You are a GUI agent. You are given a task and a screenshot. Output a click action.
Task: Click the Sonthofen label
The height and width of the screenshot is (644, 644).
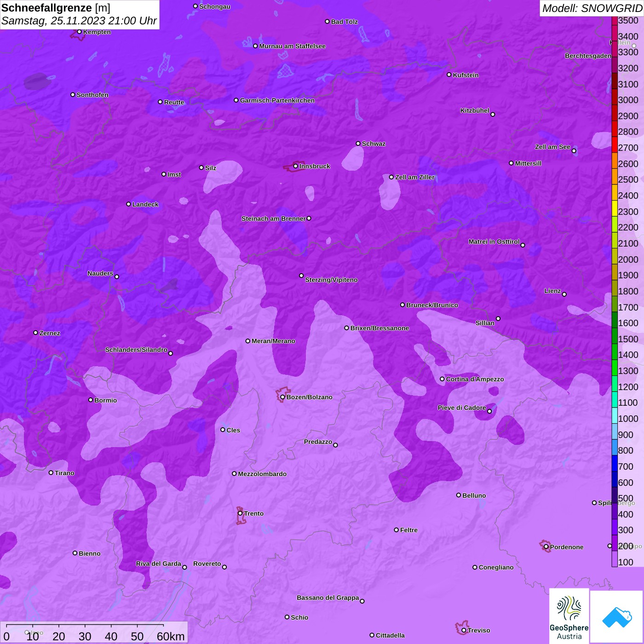(92, 95)
